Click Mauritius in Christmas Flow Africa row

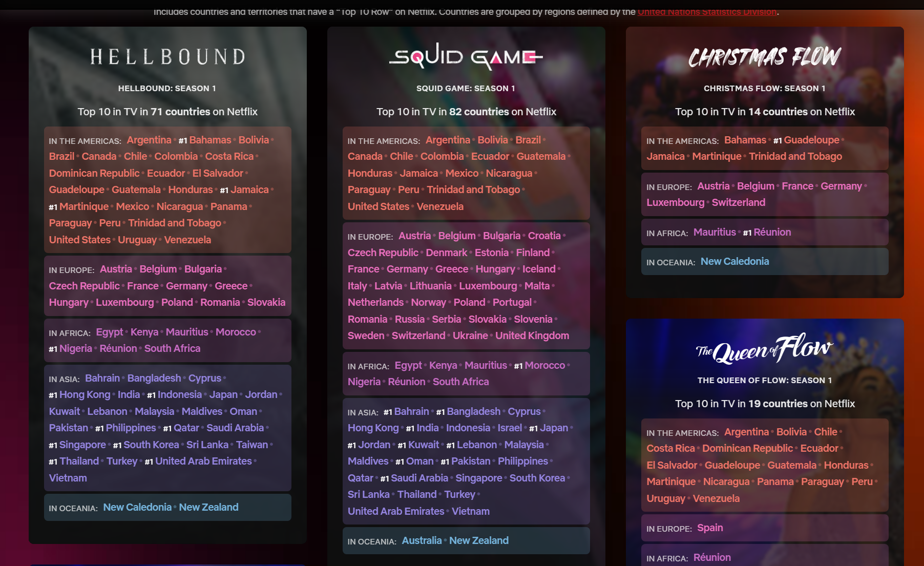point(715,233)
